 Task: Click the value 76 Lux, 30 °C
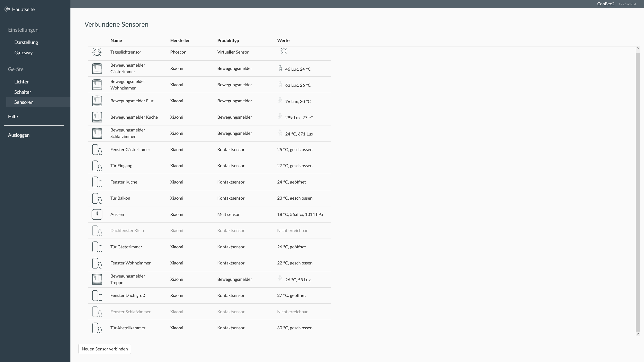pyautogui.click(x=298, y=102)
